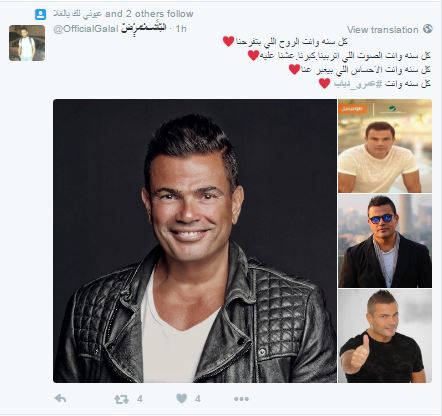Click the 1h timestamp of the tweet
442x416 pixels.
click(x=181, y=29)
